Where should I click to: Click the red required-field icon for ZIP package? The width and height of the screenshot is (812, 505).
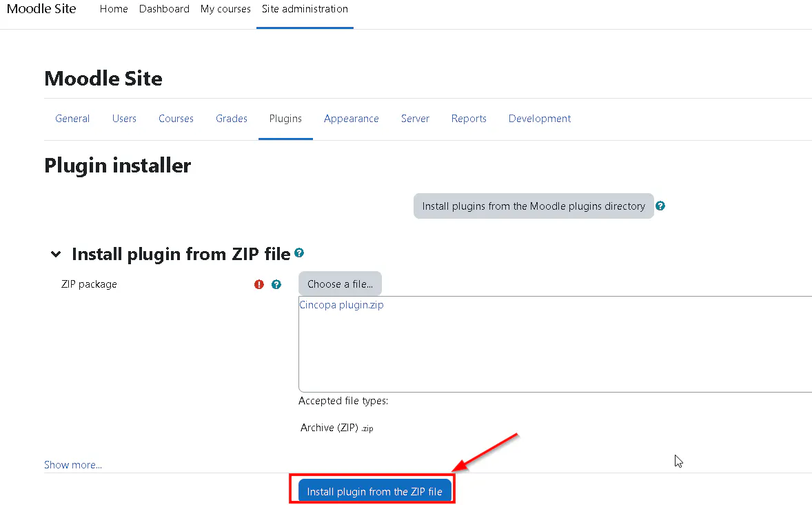pyautogui.click(x=259, y=284)
